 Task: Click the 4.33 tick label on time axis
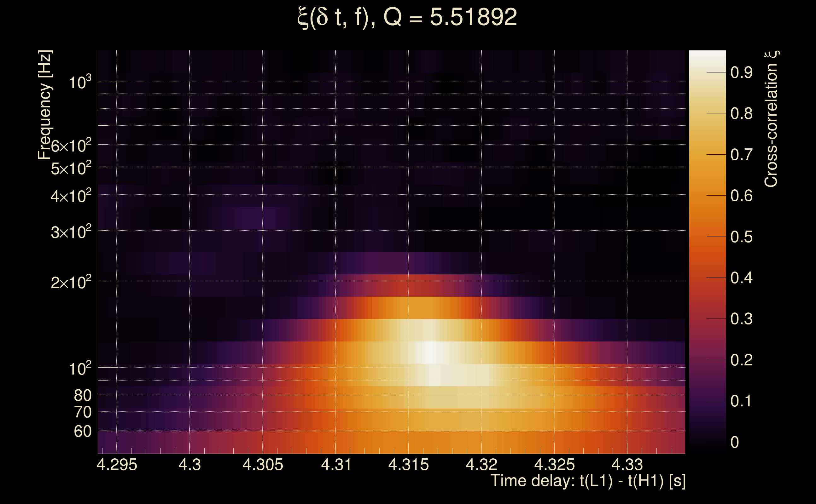click(627, 465)
